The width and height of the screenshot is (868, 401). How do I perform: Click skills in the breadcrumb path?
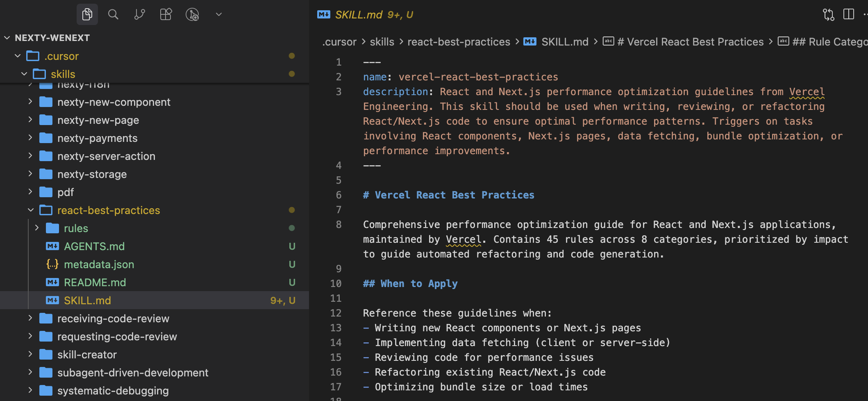[x=382, y=42]
